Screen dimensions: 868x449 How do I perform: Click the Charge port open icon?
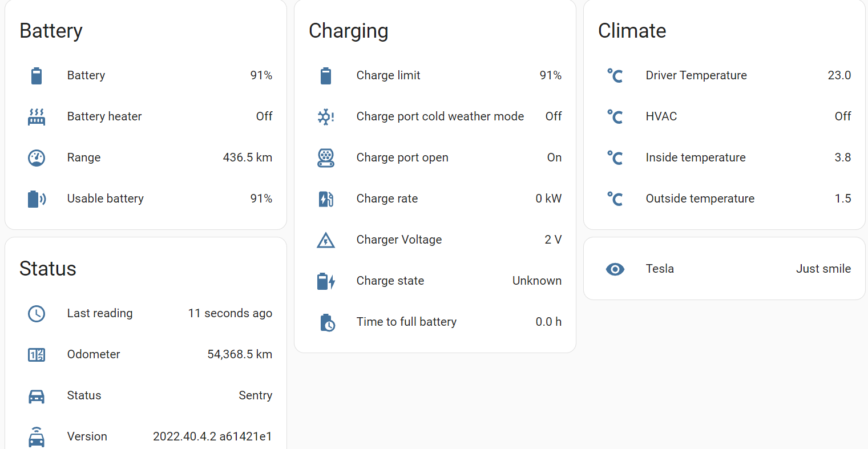326,157
